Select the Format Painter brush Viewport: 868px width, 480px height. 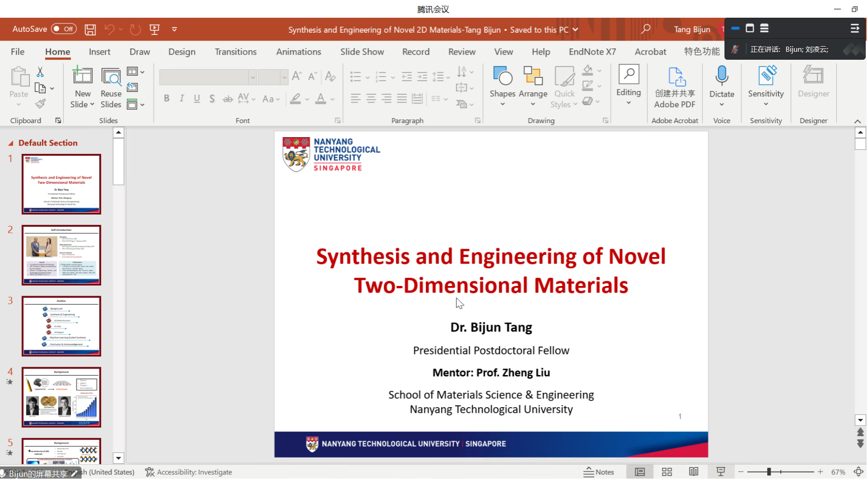point(41,104)
